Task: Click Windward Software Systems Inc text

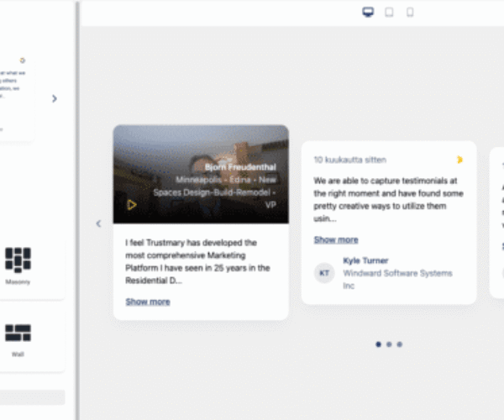Action: point(397,279)
